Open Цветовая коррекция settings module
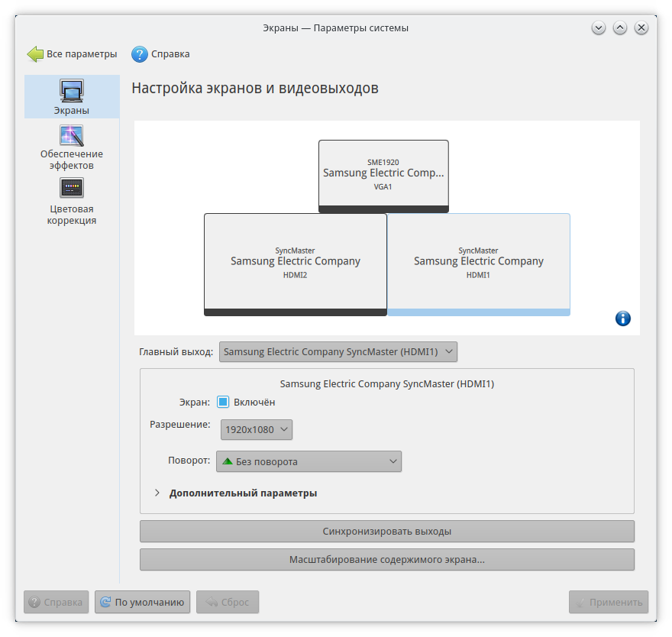The image size is (672, 637). click(72, 202)
